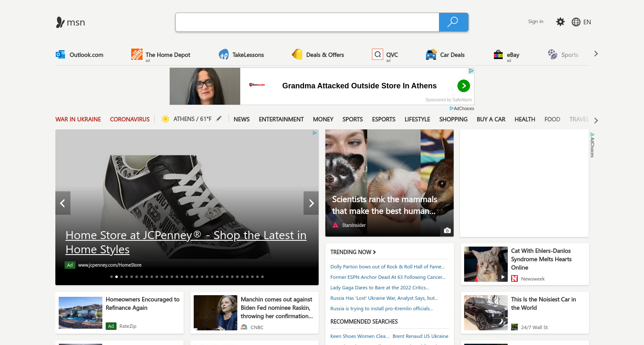This screenshot has height=345, width=644.
Task: Open Grandma Attacked Outside Store ad
Action: click(x=359, y=86)
